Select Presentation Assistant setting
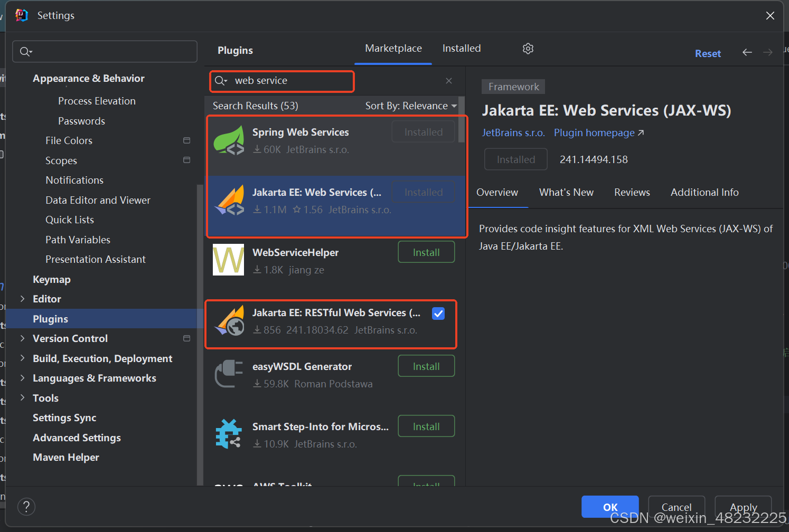 pyautogui.click(x=96, y=259)
